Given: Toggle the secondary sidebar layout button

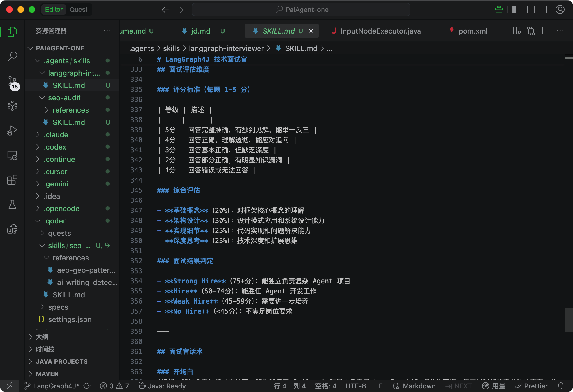Looking at the screenshot, I should point(546,10).
